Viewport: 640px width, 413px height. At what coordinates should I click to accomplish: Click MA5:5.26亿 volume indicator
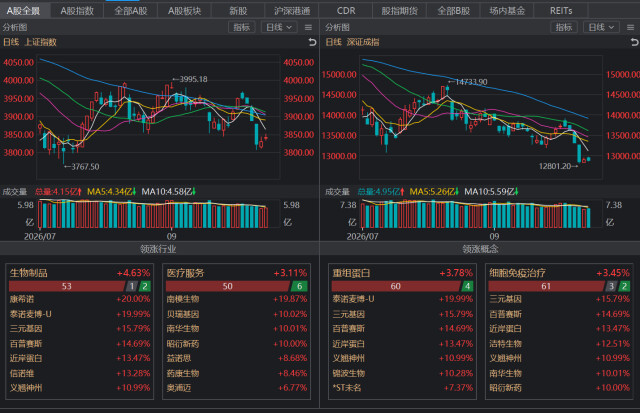click(x=434, y=191)
